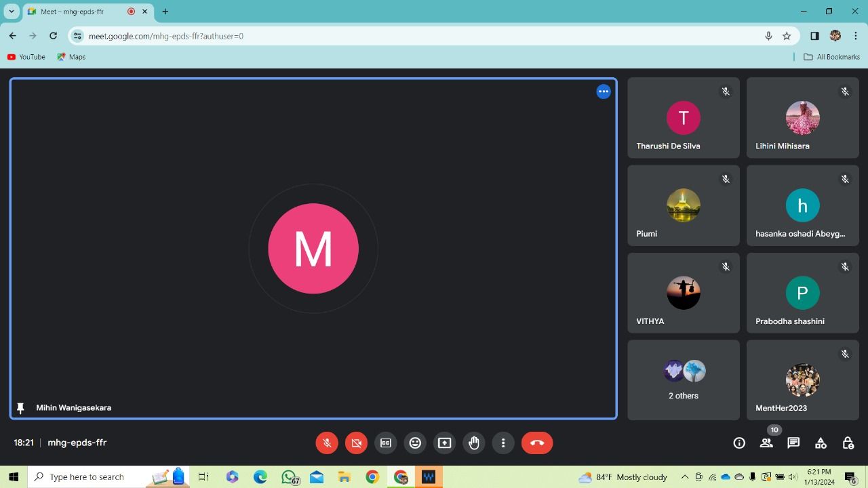The image size is (868, 488).
Task: Turn on the camera
Action: tap(356, 443)
